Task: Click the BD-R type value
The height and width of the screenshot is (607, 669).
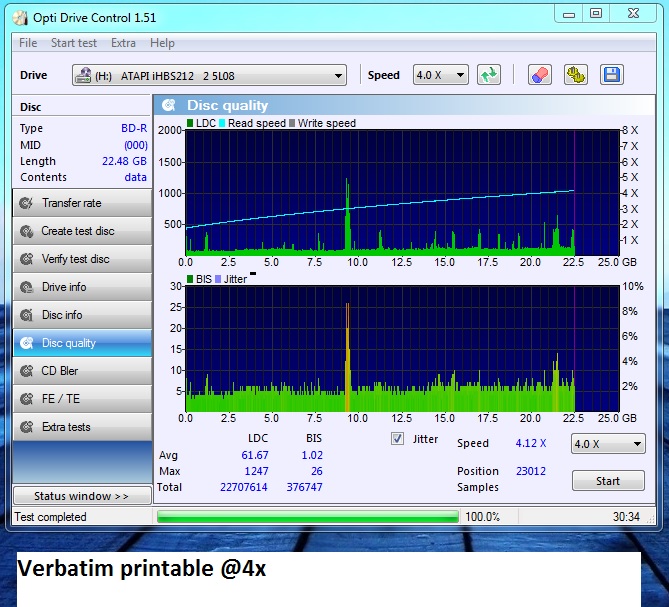Action: tap(134, 128)
